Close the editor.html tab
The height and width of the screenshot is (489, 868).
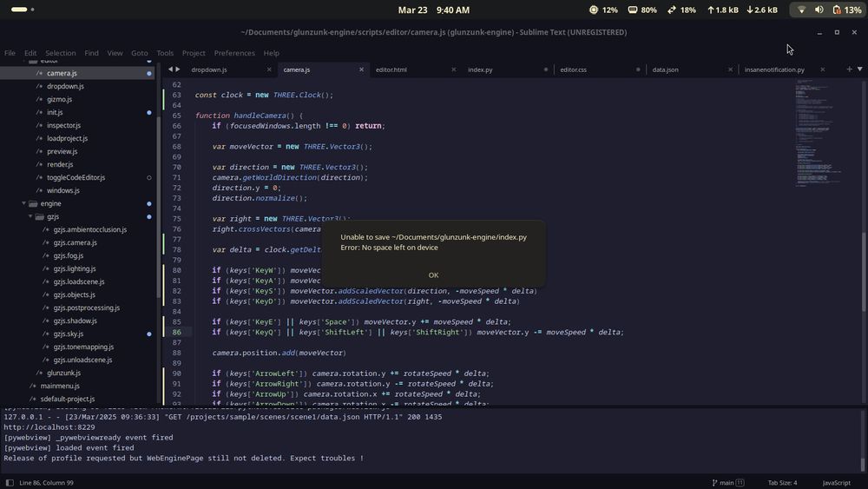tap(454, 69)
